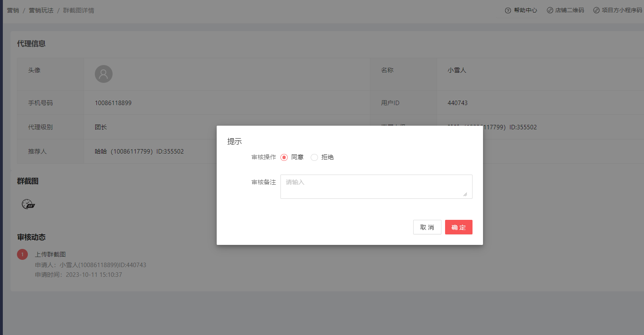The width and height of the screenshot is (644, 335).
Task: Select the 拒绝 radio option
Action: coord(314,158)
